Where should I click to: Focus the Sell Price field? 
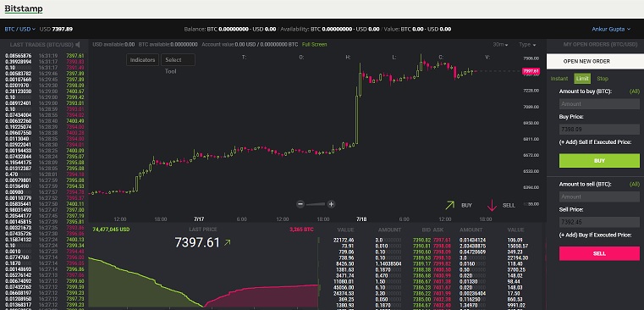click(599, 223)
